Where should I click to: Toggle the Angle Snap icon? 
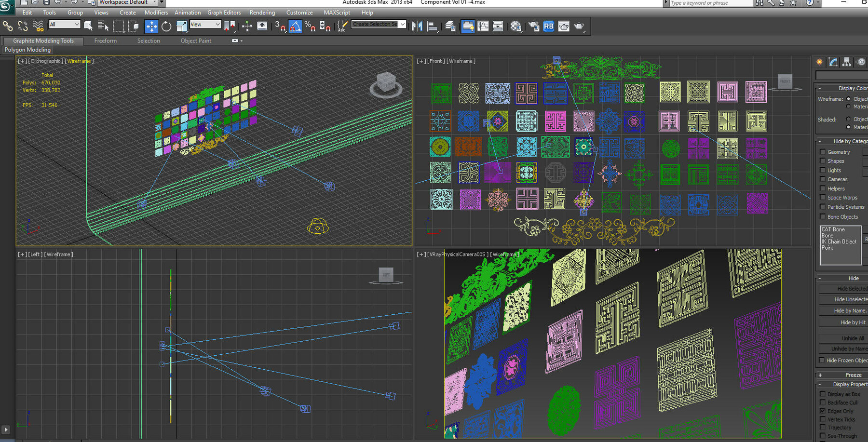295,26
